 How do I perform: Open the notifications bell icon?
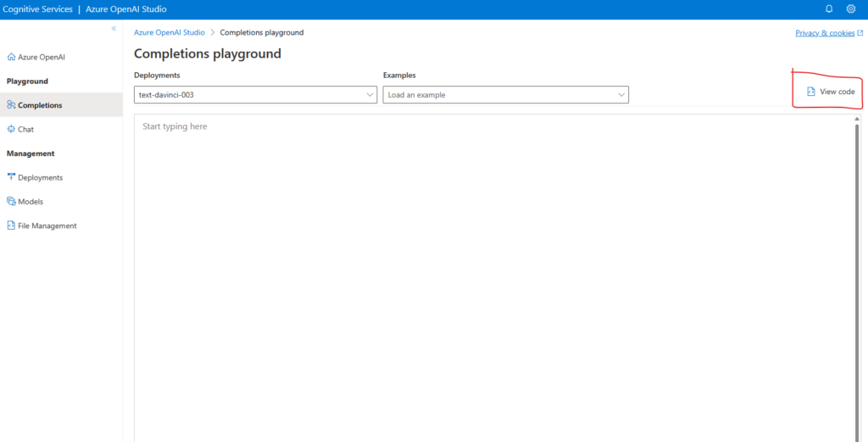[829, 9]
